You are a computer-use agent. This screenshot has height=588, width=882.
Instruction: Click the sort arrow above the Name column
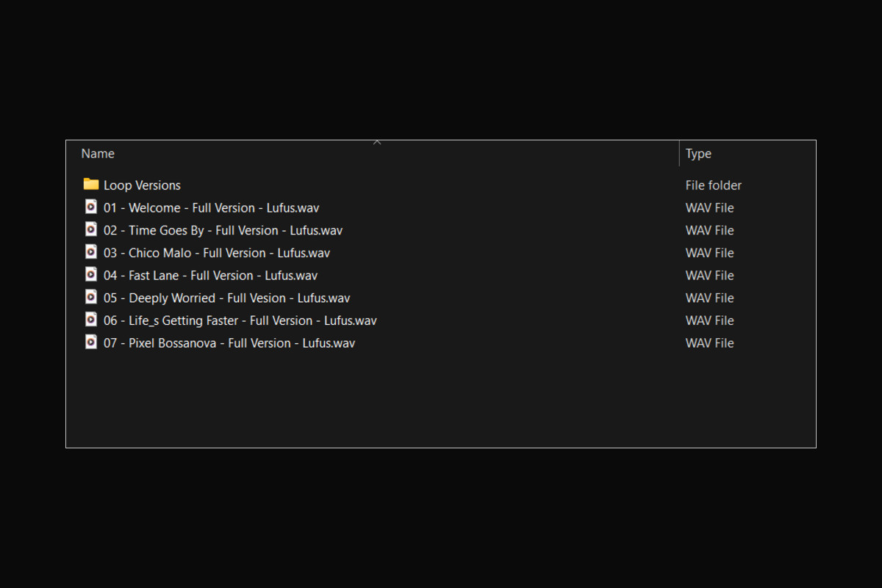click(x=377, y=142)
